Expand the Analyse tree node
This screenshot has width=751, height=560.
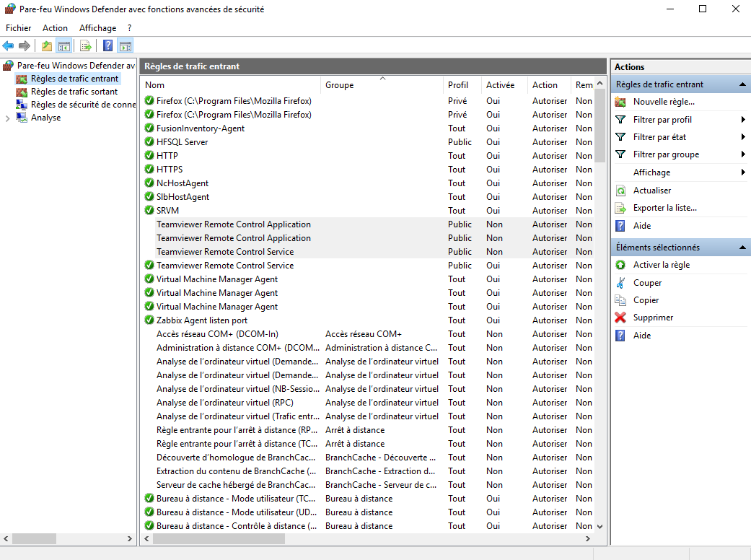tap(7, 118)
